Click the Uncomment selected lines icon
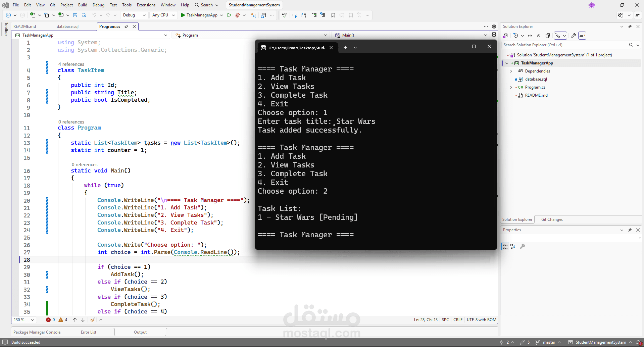The image size is (644, 347). point(323,15)
